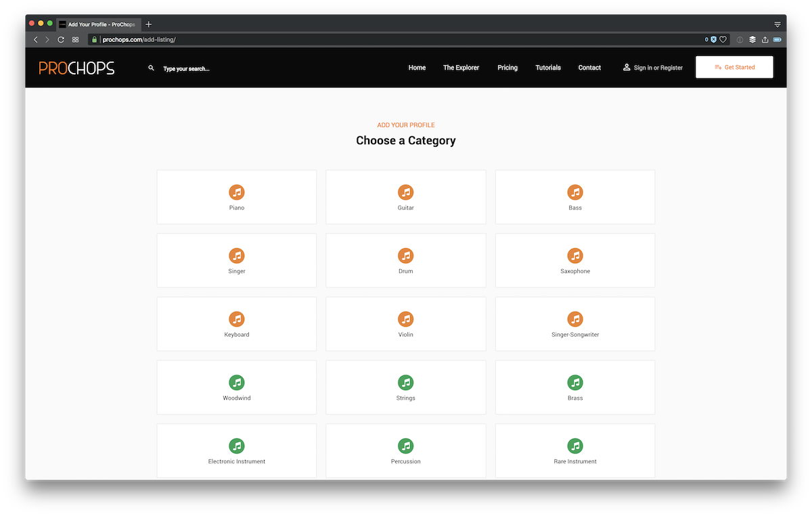
Task: Open the Tutorials menu item
Action: point(548,68)
